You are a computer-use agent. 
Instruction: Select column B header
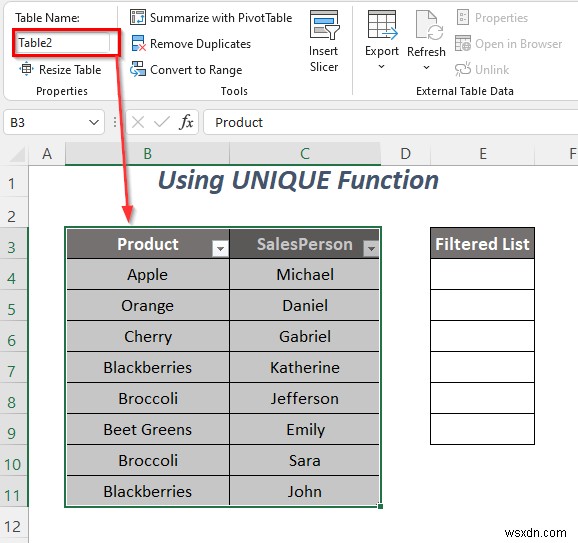point(147,154)
